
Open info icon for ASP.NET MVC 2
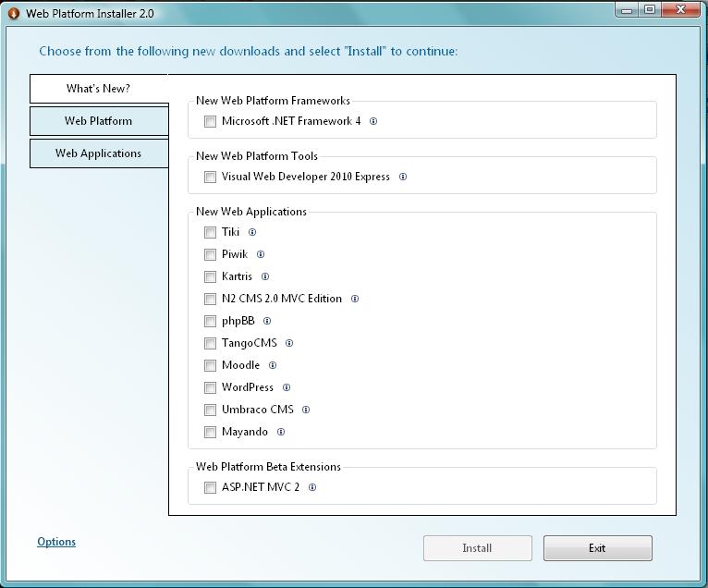[x=312, y=487]
